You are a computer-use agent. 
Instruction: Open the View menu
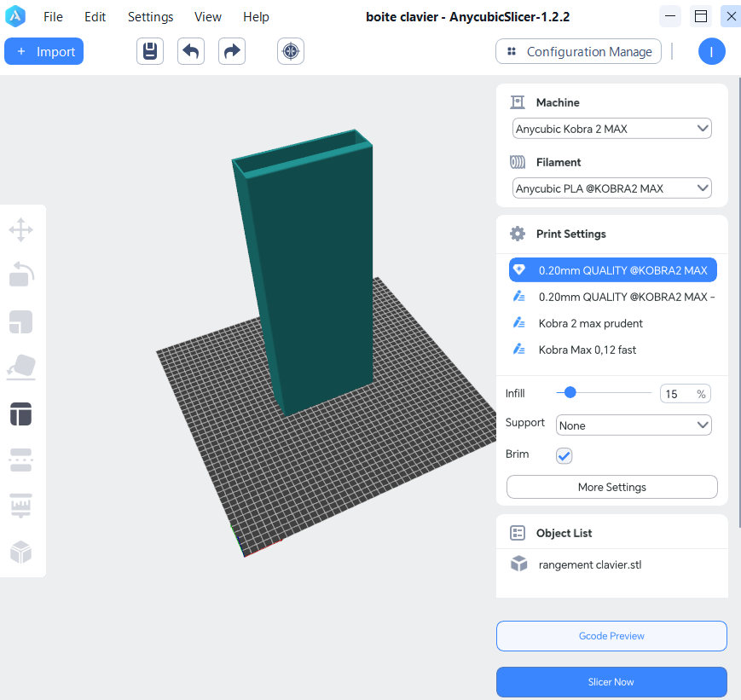[207, 17]
